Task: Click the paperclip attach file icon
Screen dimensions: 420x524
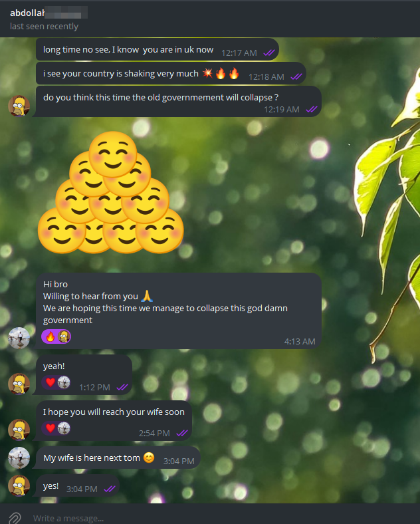Action: tap(15, 517)
